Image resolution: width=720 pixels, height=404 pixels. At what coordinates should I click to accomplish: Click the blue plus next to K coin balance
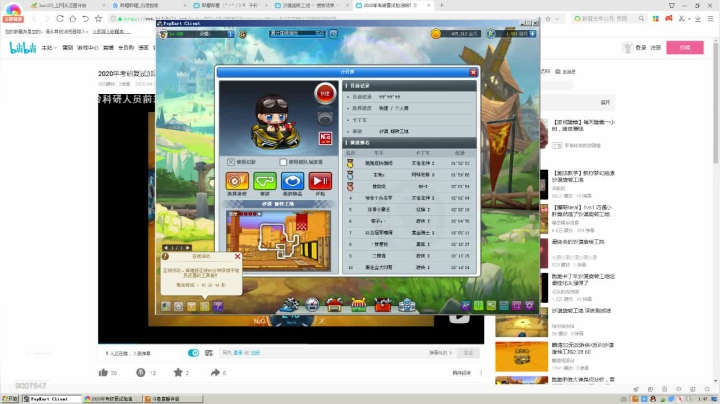tap(532, 34)
